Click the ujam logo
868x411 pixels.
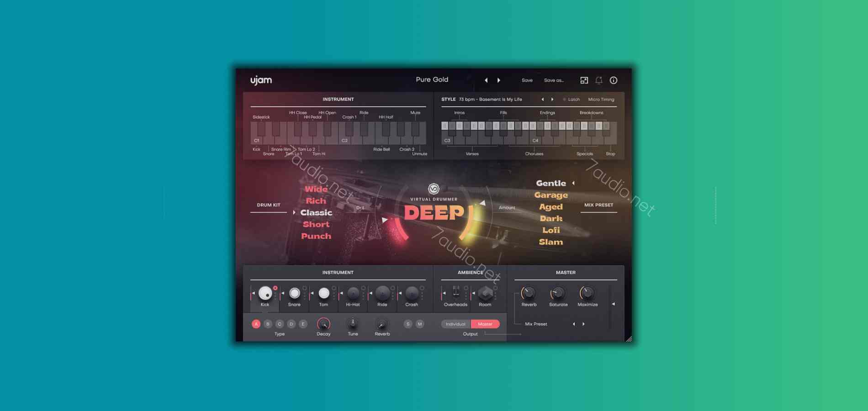click(x=261, y=80)
